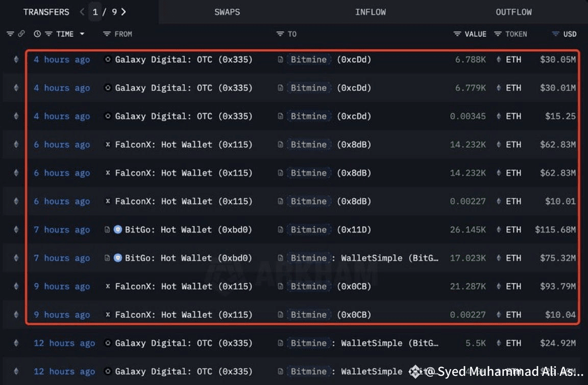Viewport: 588px width, 385px height.
Task: Click the page number 1 field
Action: tap(95, 12)
